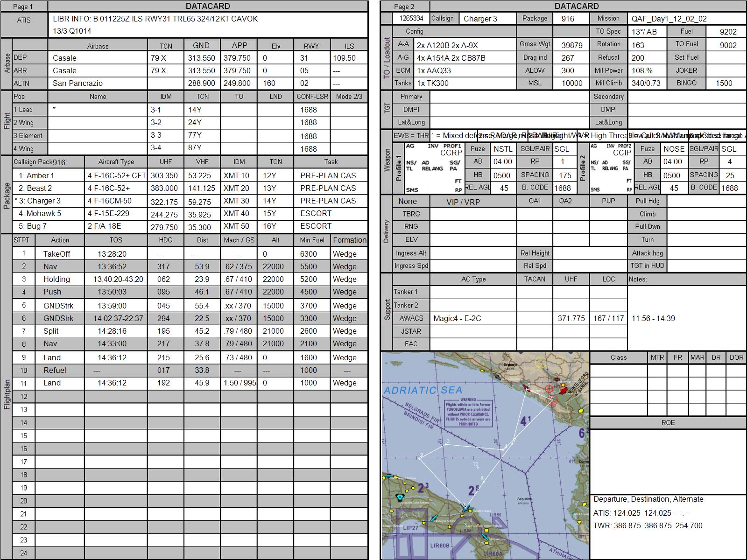Select the ALTN airbase 'San Pancrazio' cell

pyautogui.click(x=97, y=83)
